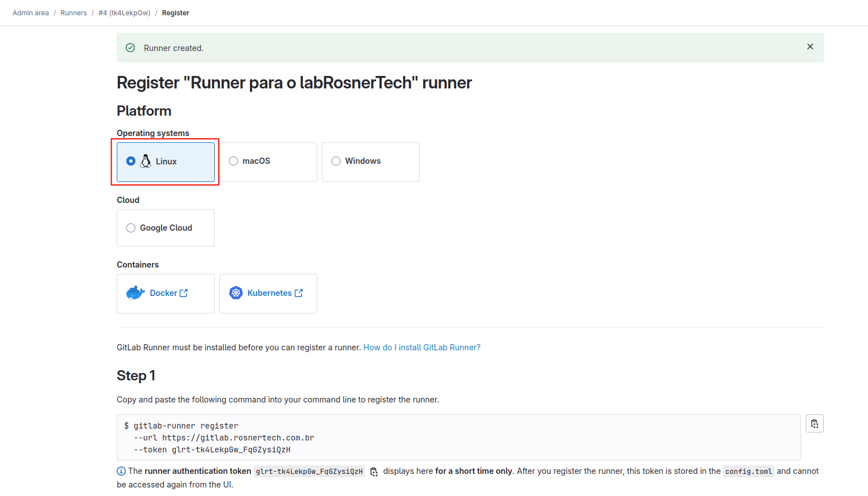868x496 pixels.
Task: Dismiss the Runner created alert
Action: click(x=810, y=46)
